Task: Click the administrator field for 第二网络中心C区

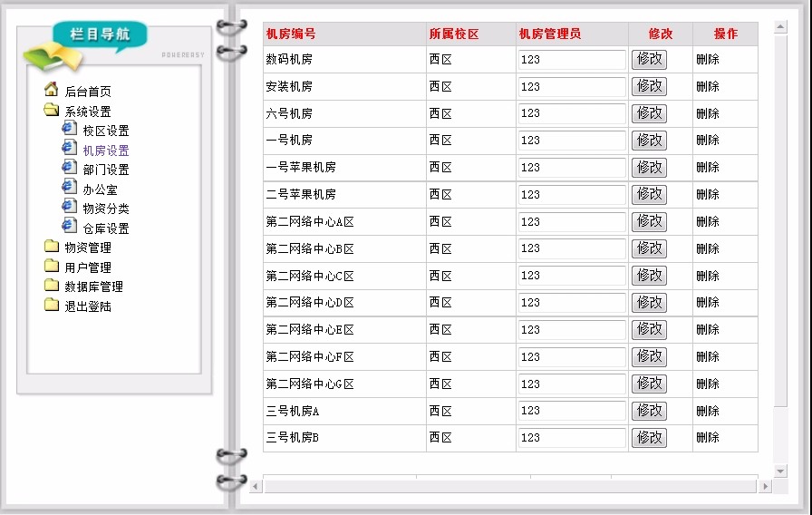Action: click(x=572, y=276)
